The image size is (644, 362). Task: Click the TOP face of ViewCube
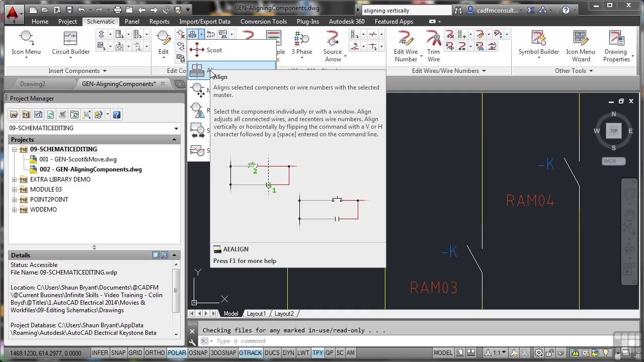pyautogui.click(x=613, y=131)
